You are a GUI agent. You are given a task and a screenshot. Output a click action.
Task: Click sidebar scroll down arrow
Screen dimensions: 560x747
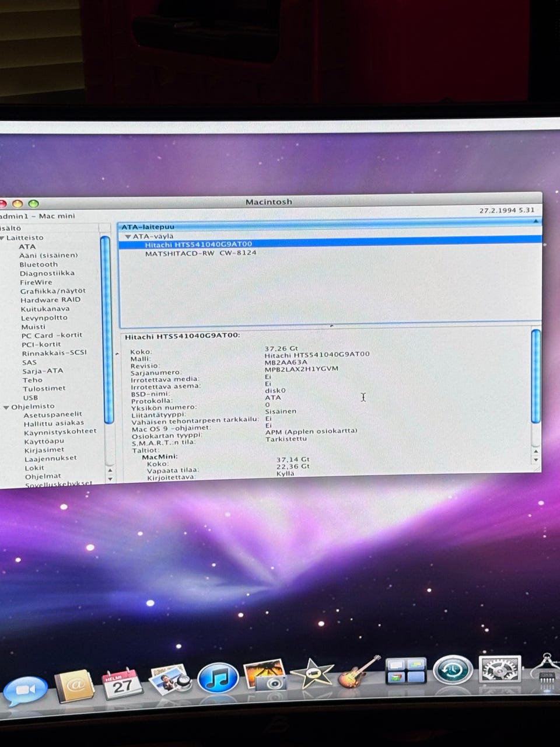[x=110, y=479]
